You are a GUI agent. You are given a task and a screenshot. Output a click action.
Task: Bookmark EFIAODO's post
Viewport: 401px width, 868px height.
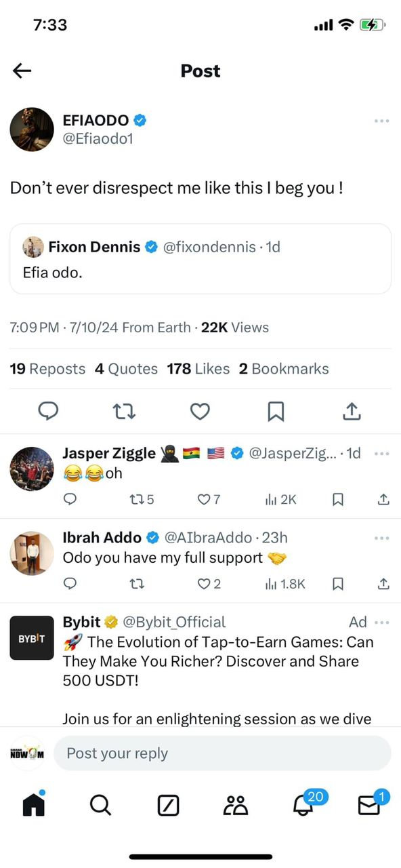[276, 411]
